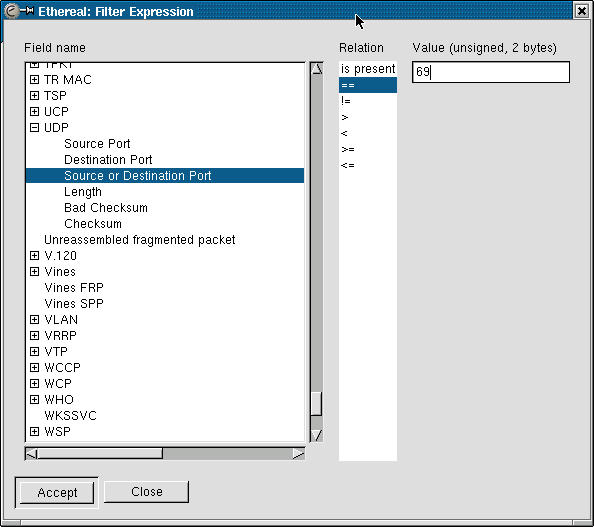Select the WKSSVC entry

coord(70,416)
